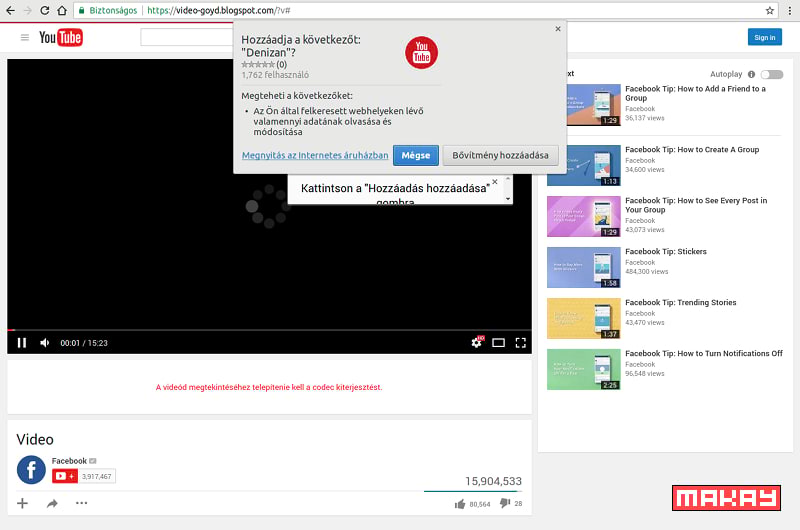Open Turn Notifications Off video thumbnail
The height and width of the screenshot is (530, 800).
pyautogui.click(x=584, y=369)
